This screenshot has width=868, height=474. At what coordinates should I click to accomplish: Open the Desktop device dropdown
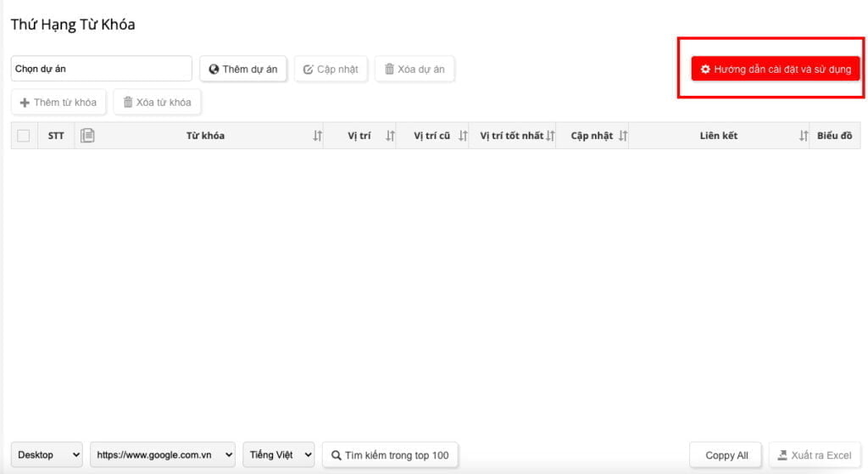point(47,455)
